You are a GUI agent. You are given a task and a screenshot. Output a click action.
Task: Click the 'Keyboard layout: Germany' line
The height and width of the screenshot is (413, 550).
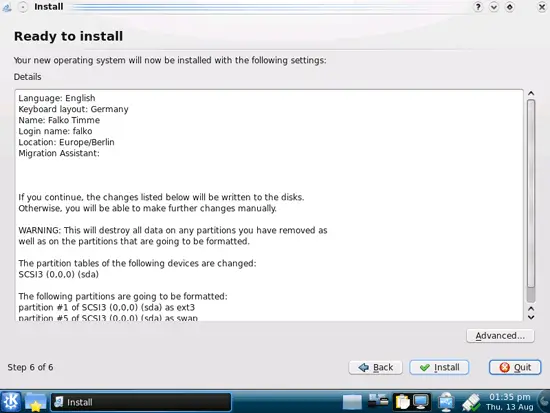(x=73, y=109)
